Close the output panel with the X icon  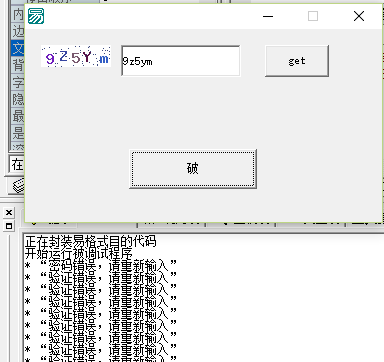[x=9, y=212]
